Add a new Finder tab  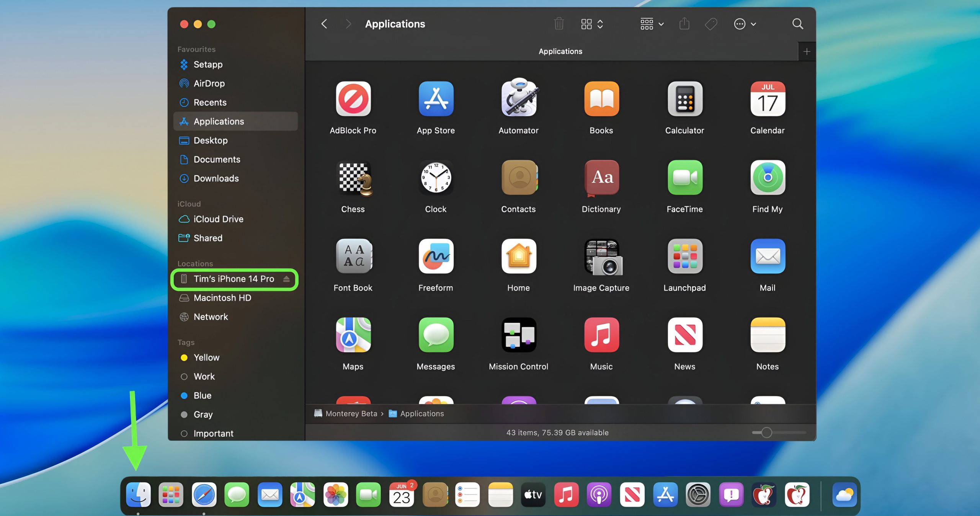(x=807, y=51)
